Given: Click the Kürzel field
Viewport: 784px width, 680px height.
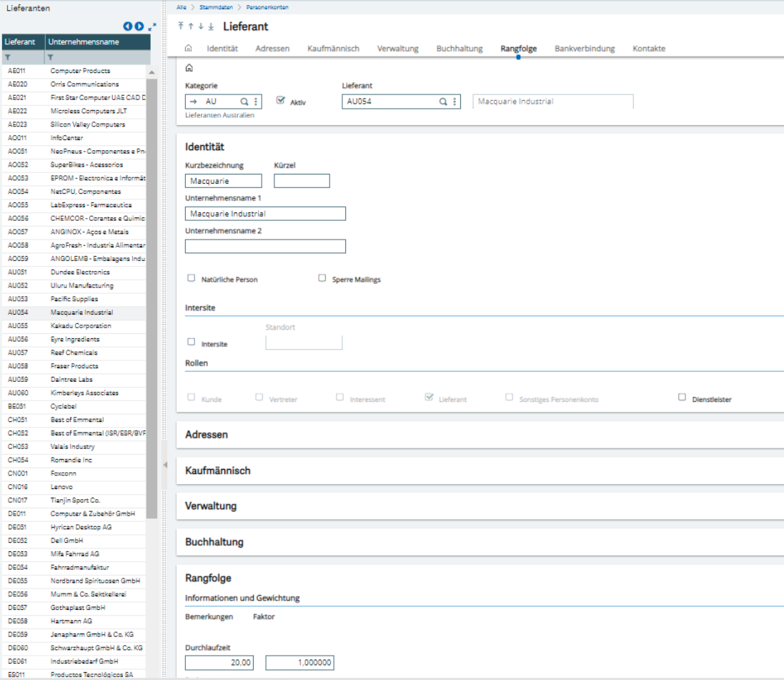Looking at the screenshot, I should coord(302,181).
